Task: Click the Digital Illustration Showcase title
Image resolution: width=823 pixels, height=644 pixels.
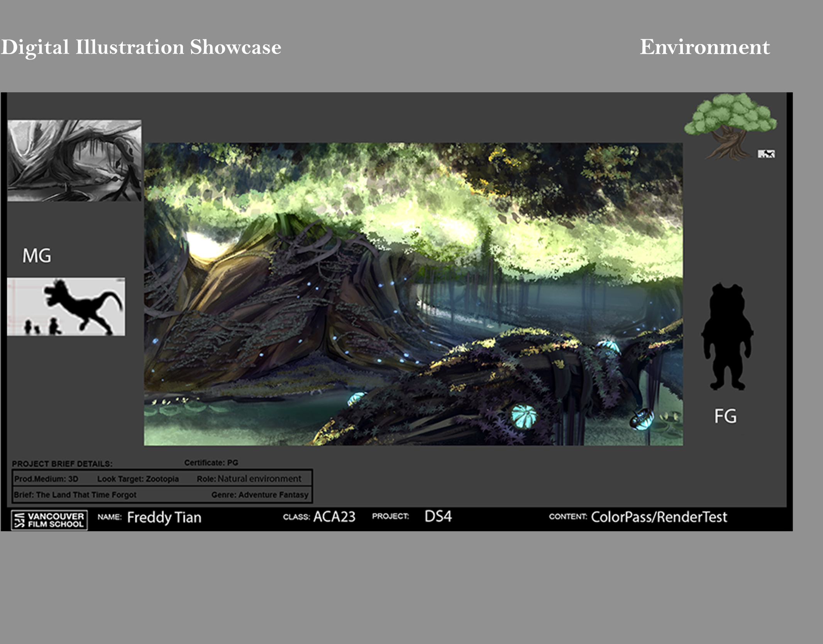Action: [x=141, y=47]
